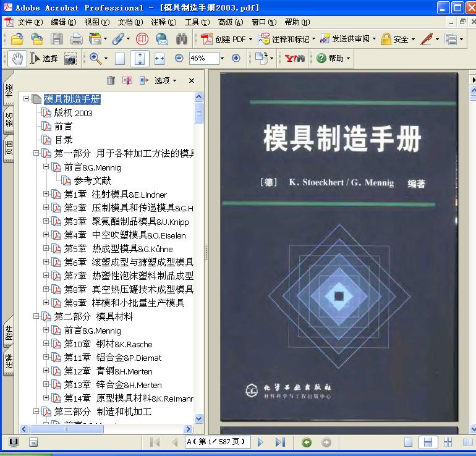Open the 视图 menu
Image resolution: width=476 pixels, height=456 pixels.
point(97,22)
